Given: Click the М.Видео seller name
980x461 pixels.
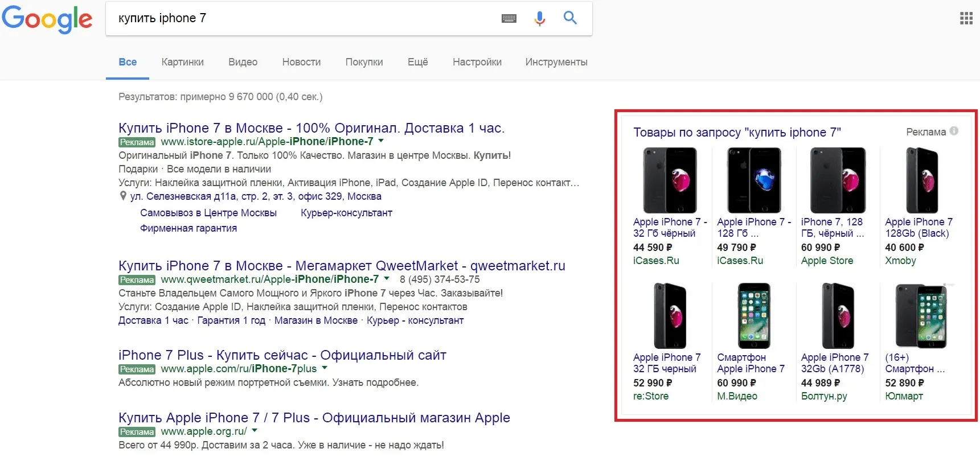Looking at the screenshot, I should coord(737,396).
